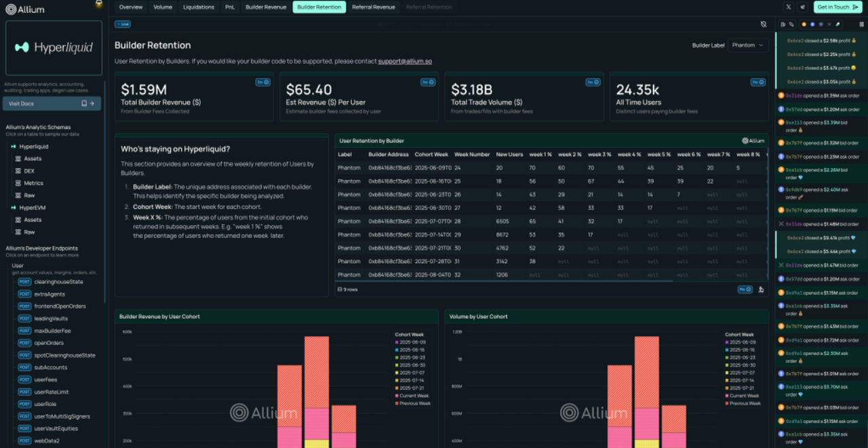This screenshot has height=448, width=868.
Task: Switch to the Builder Revenue tab
Action: (x=266, y=7)
